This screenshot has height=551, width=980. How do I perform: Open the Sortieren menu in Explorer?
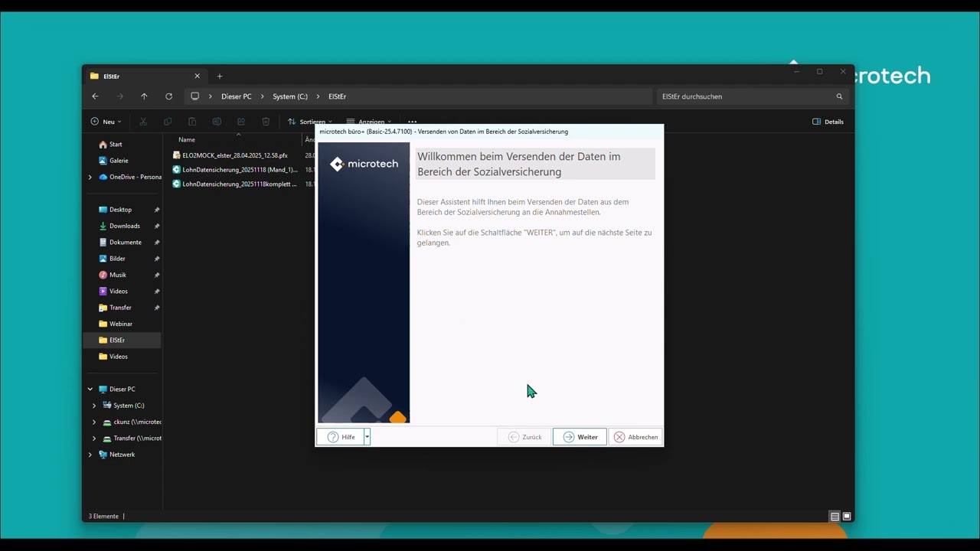pyautogui.click(x=310, y=122)
